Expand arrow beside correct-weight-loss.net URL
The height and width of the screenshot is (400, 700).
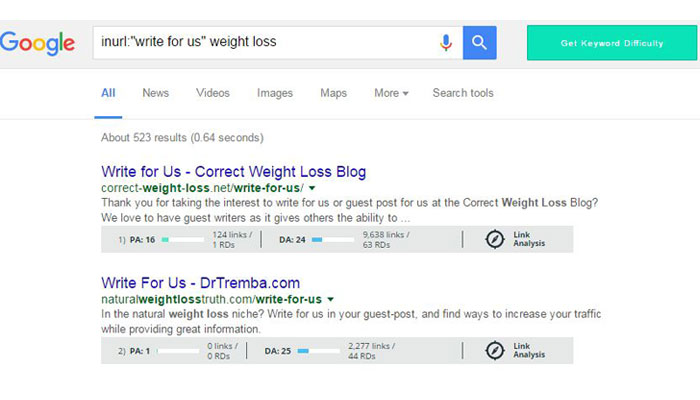pyautogui.click(x=312, y=188)
